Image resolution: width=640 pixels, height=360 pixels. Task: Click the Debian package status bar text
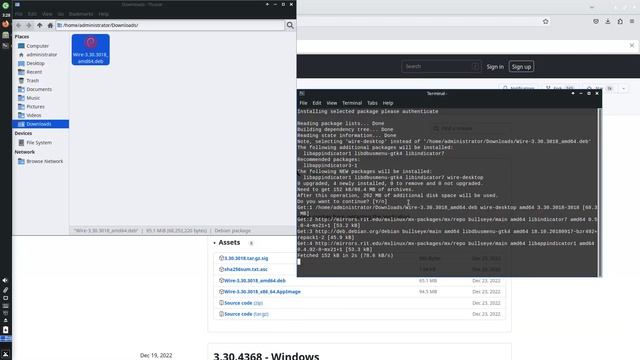click(233, 231)
